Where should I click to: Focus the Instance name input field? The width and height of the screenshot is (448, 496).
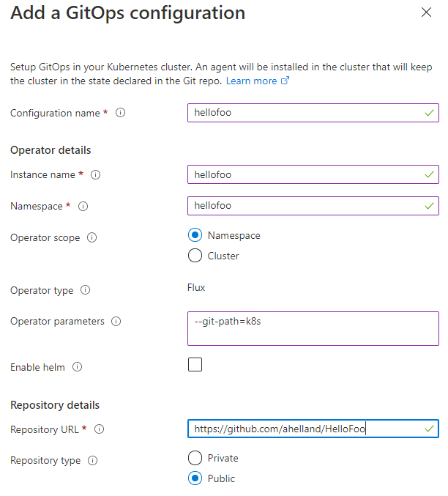pos(313,174)
